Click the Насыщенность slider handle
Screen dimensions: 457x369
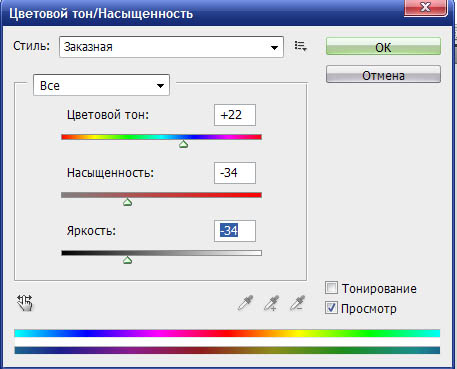[x=127, y=202]
